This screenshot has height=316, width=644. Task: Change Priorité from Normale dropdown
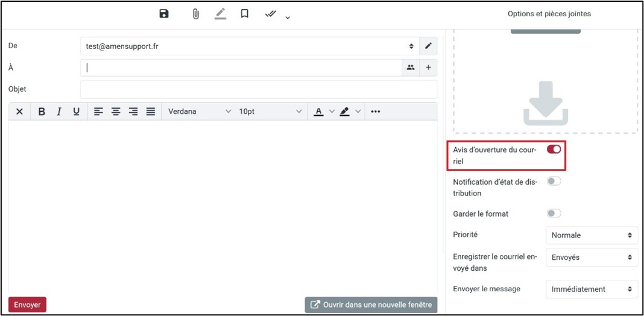point(591,235)
